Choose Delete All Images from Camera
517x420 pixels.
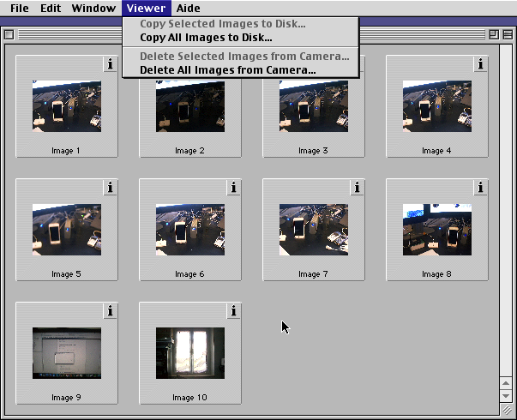click(x=240, y=70)
